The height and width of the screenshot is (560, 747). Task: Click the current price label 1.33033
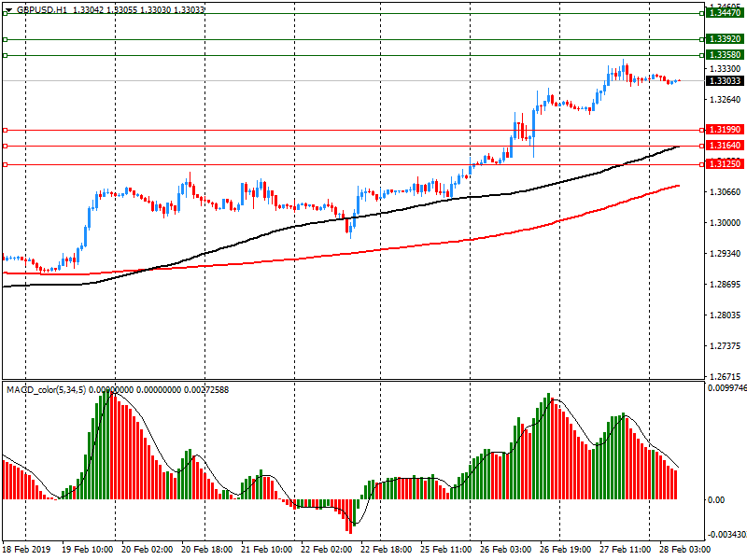coord(725,80)
